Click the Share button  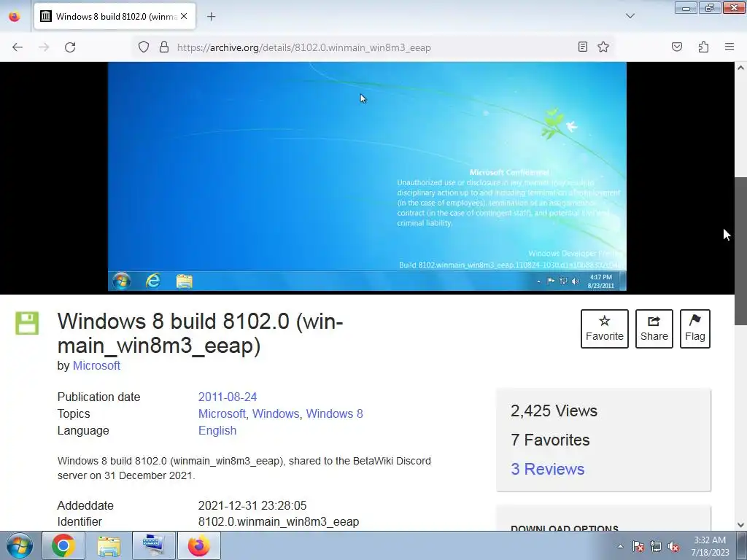click(x=654, y=329)
